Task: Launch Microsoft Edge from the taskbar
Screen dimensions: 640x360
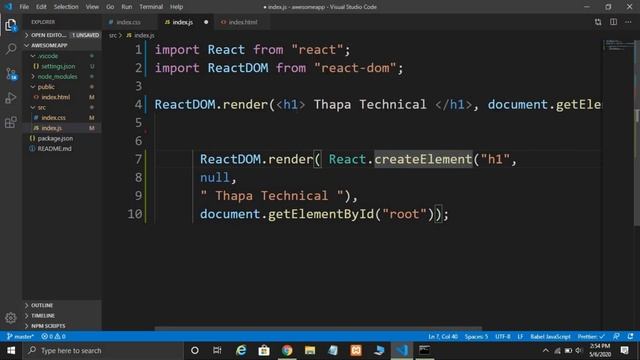Action: coord(241,351)
